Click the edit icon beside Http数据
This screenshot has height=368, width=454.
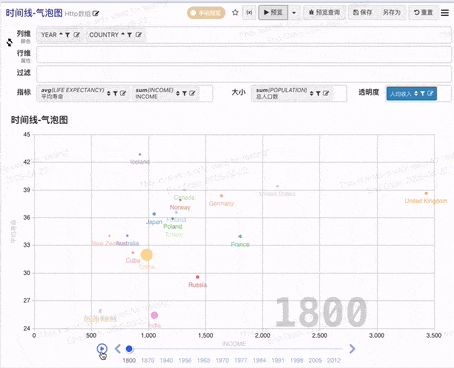coord(96,13)
